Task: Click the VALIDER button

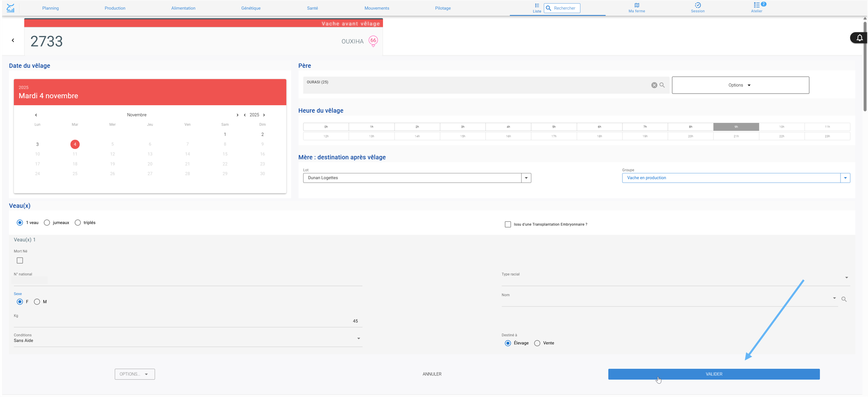Action: [x=714, y=374]
